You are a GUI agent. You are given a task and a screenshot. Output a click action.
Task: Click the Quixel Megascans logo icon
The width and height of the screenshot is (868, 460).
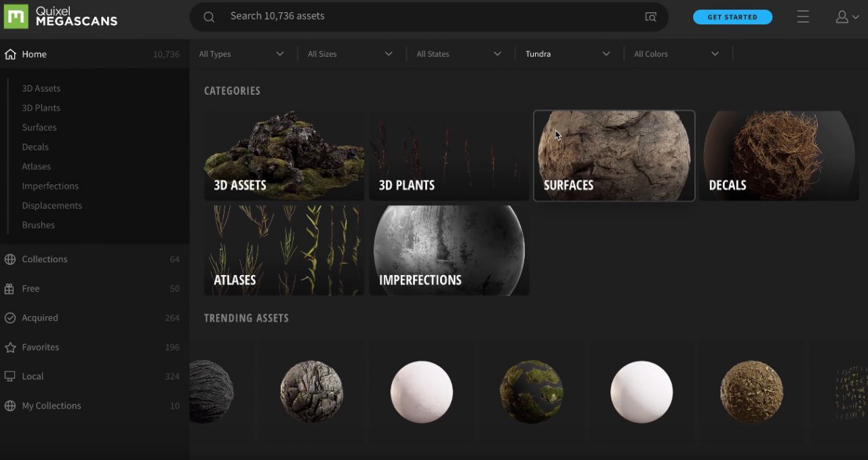(16, 16)
